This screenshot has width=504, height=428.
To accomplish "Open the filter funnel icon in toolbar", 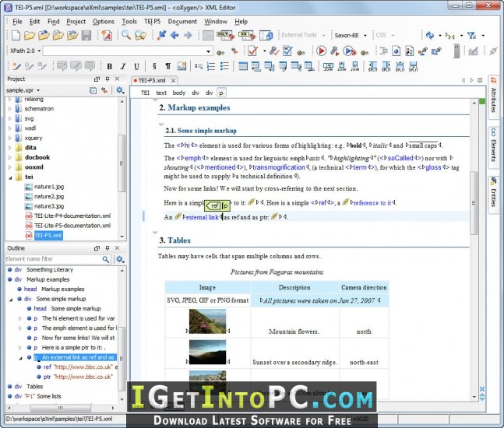I will [x=471, y=35].
